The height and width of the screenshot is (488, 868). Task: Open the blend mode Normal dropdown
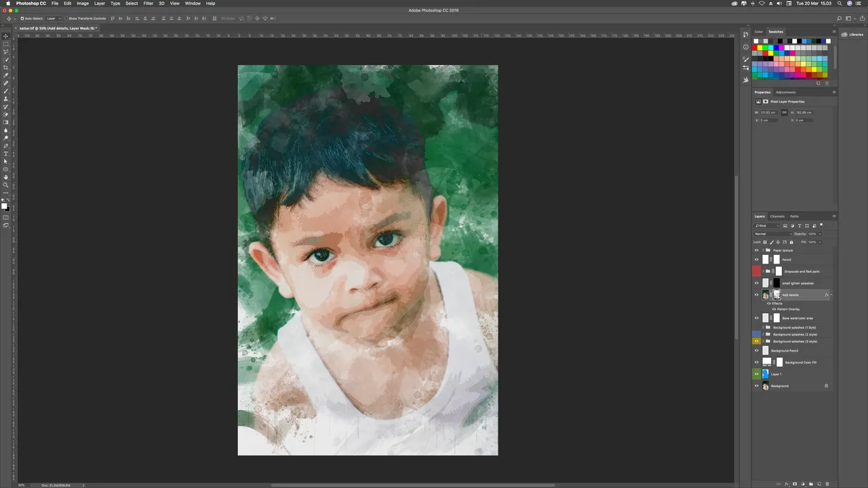[772, 234]
